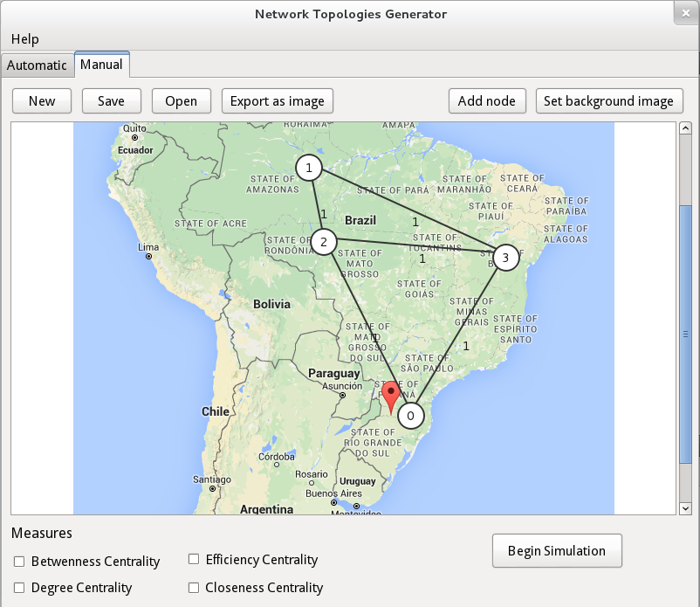
Task: Click the Chile map label
Action: (x=216, y=411)
